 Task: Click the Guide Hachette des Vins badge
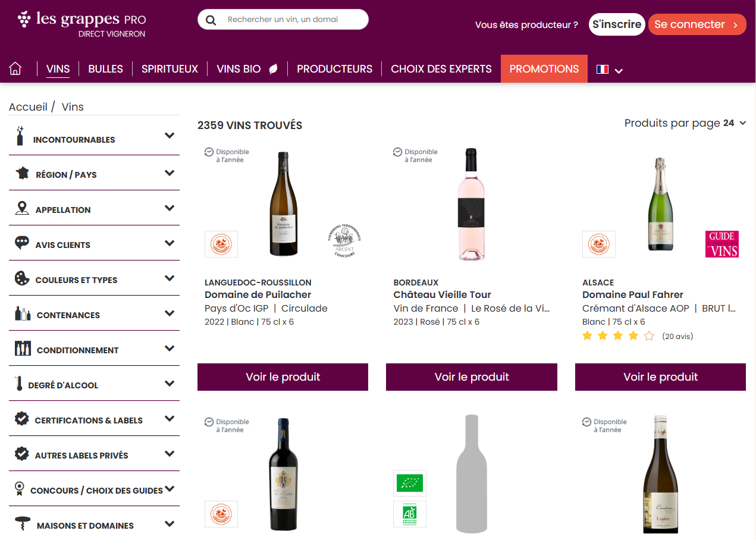click(722, 244)
